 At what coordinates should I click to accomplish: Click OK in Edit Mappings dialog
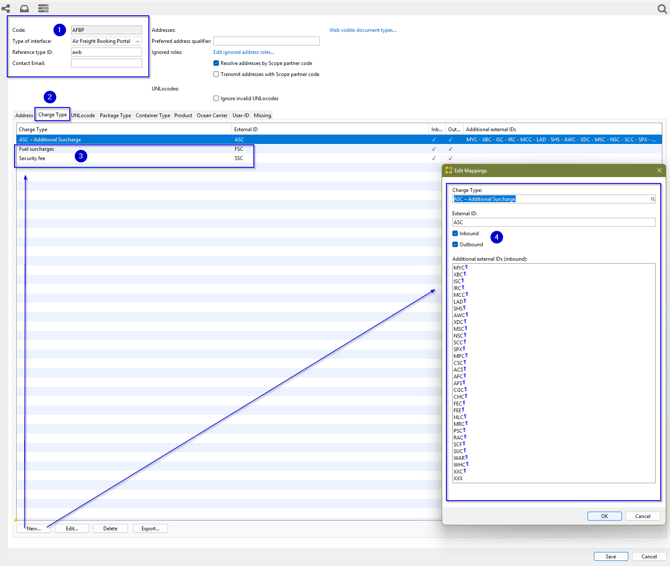[604, 516]
